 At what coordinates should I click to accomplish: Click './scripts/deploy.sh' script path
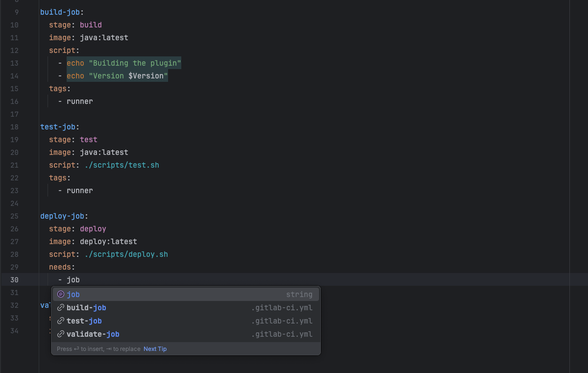pyautogui.click(x=126, y=254)
